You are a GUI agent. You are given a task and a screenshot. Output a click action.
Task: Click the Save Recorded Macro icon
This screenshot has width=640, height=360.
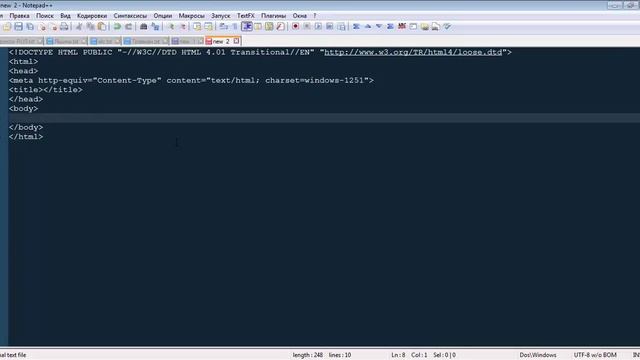tap(341, 27)
